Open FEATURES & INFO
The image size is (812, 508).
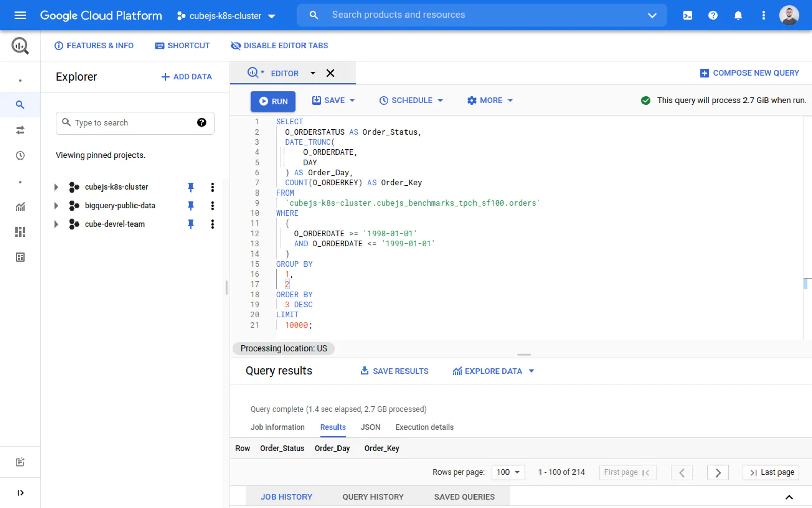[94, 46]
